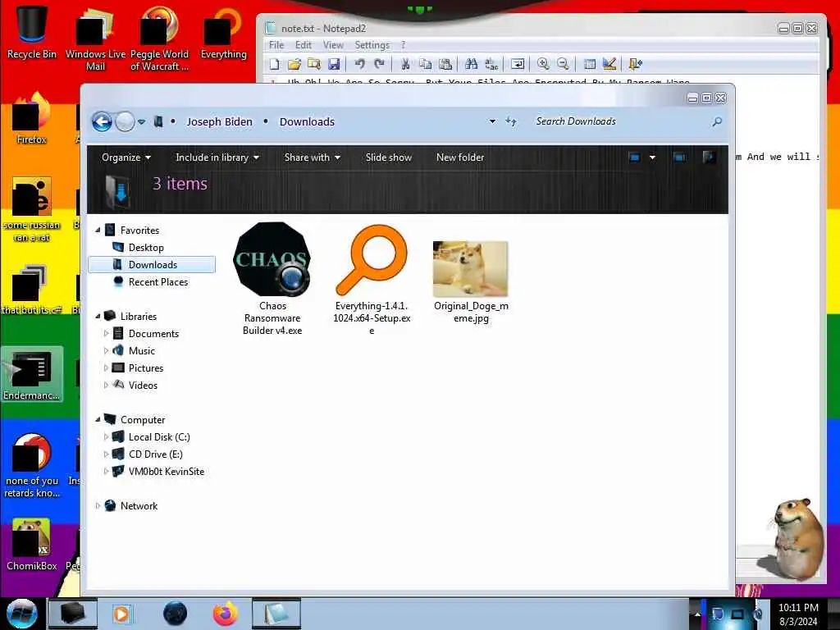Click the Recycle Bin desktop icon
This screenshot has width=840, height=630.
pos(32,33)
